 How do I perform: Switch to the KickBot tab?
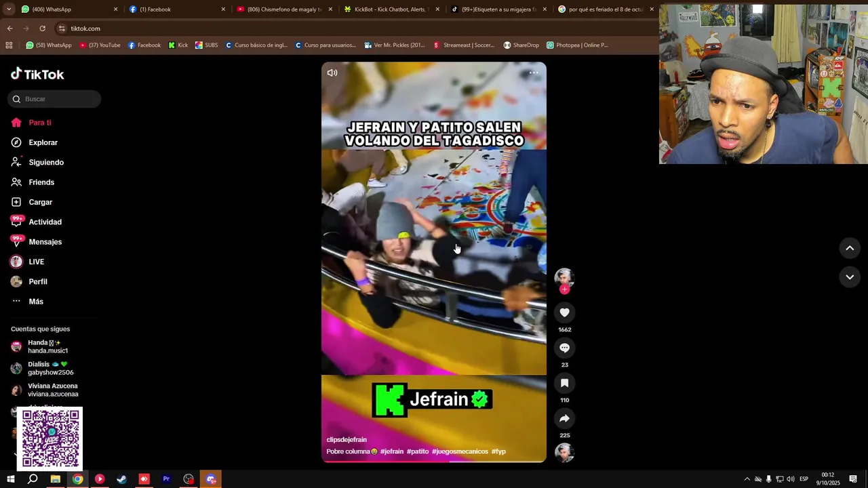click(x=391, y=9)
